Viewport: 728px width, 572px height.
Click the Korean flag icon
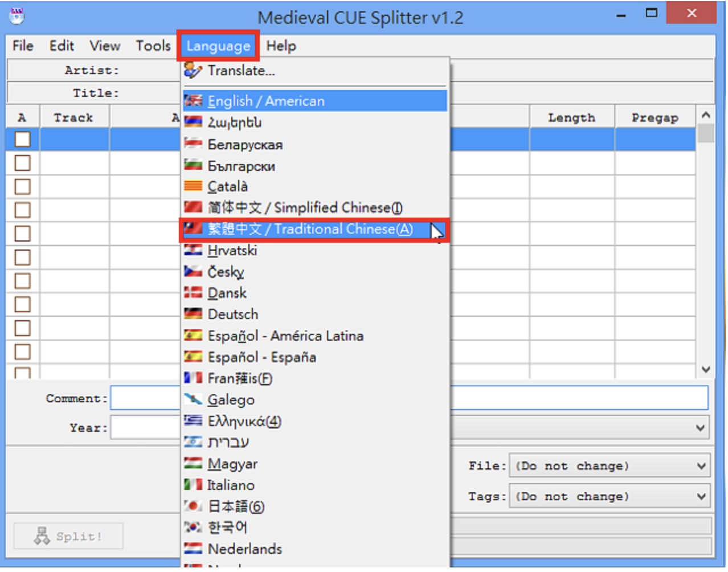193,528
